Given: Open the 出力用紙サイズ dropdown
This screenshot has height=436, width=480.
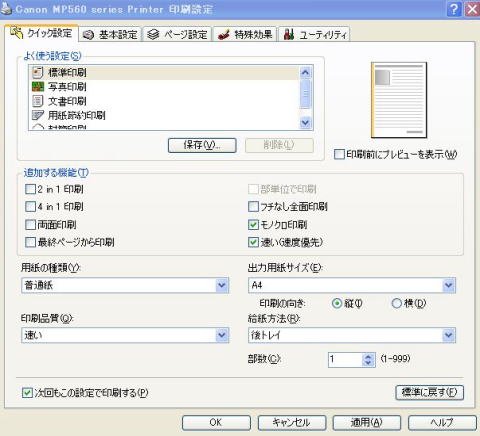Looking at the screenshot, I should click(352, 285).
